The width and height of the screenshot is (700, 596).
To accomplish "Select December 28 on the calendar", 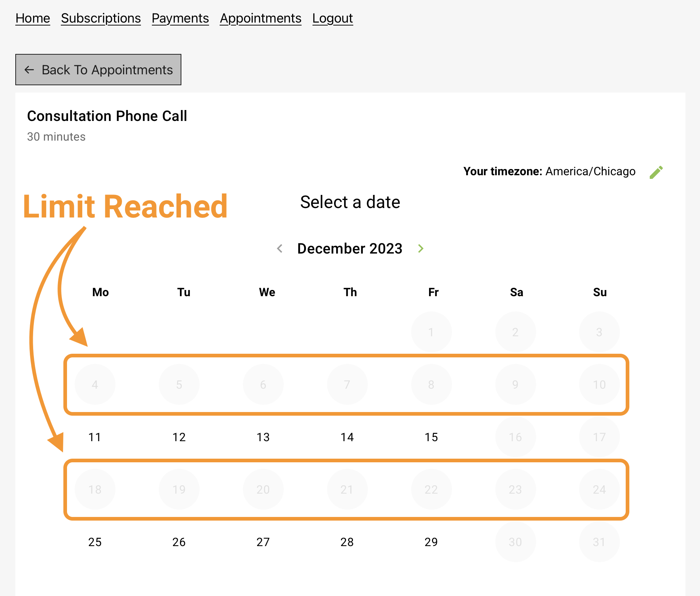I will (347, 542).
